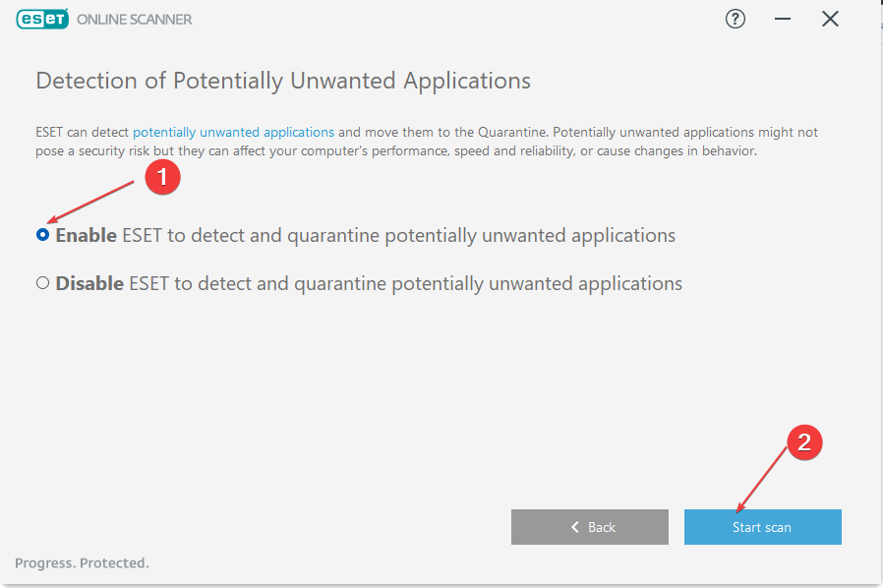Click the red arrow pointing at Enable option
883x588 pixels.
(x=90, y=202)
